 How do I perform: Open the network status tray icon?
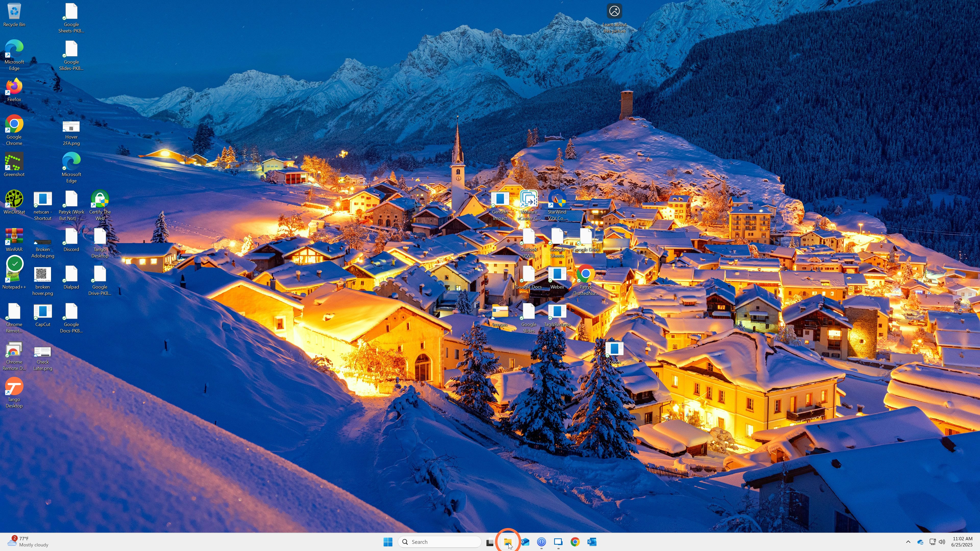click(x=933, y=542)
